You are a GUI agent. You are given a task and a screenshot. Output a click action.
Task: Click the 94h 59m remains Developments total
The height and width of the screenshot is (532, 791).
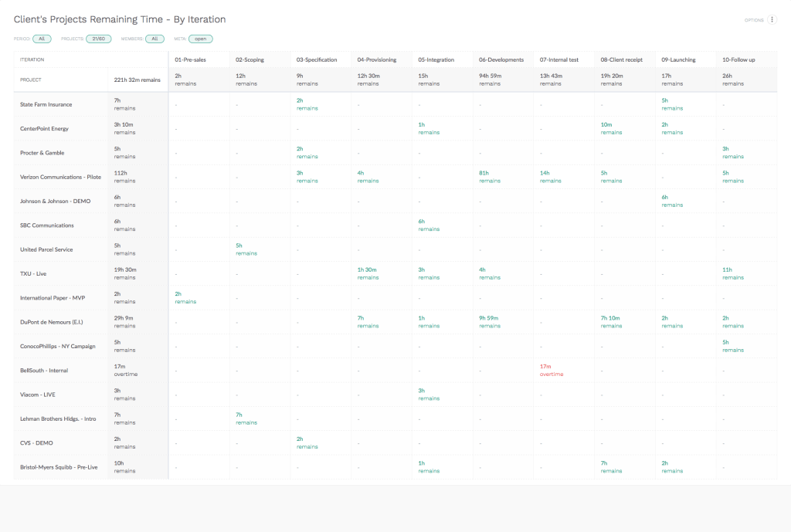(x=489, y=80)
